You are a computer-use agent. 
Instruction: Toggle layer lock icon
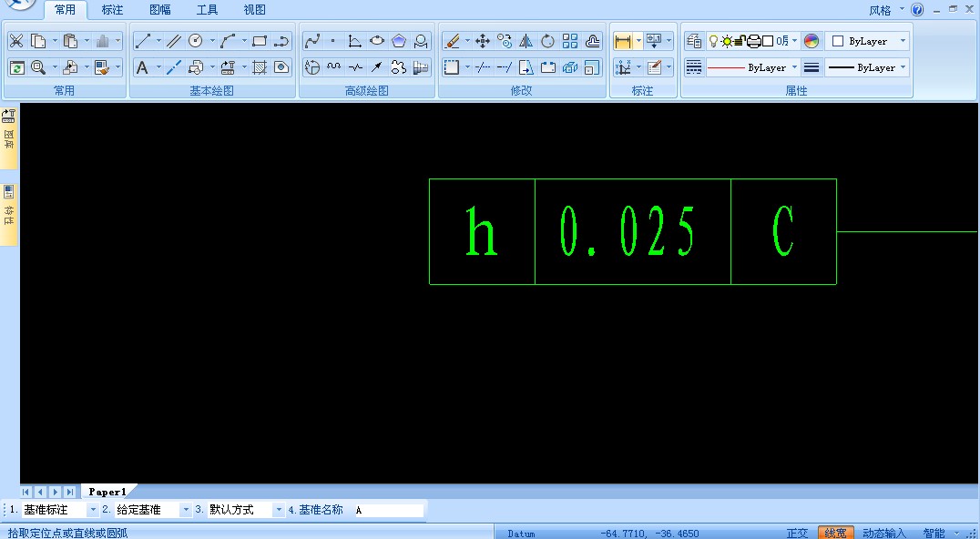[x=740, y=41]
